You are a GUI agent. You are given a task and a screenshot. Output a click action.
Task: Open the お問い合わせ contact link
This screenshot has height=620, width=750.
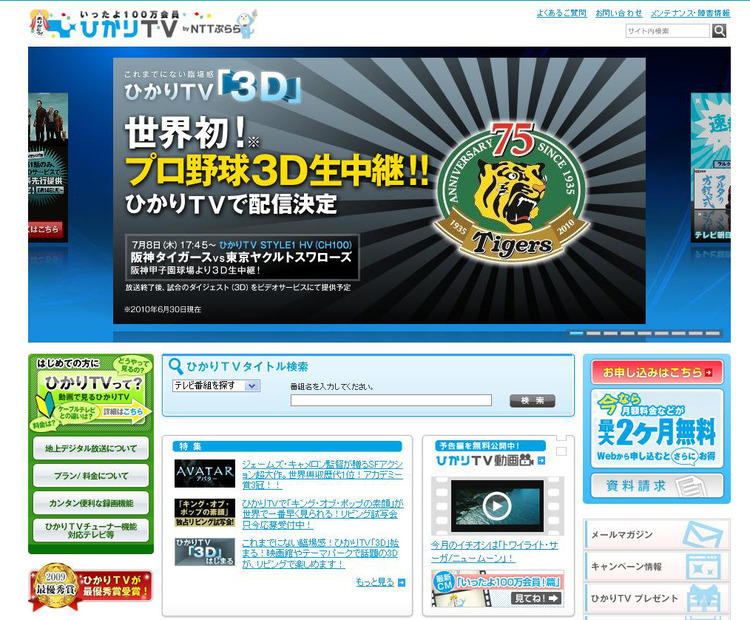pos(618,13)
